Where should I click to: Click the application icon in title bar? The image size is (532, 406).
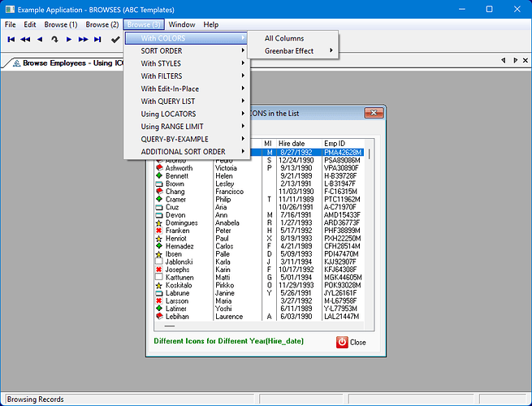(x=10, y=10)
